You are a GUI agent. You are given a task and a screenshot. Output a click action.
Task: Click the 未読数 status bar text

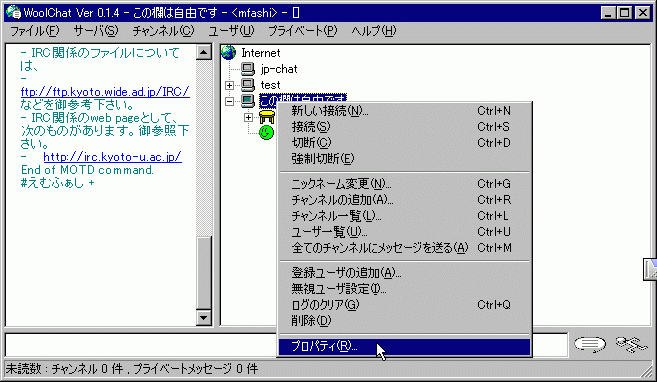pyautogui.click(x=132, y=369)
